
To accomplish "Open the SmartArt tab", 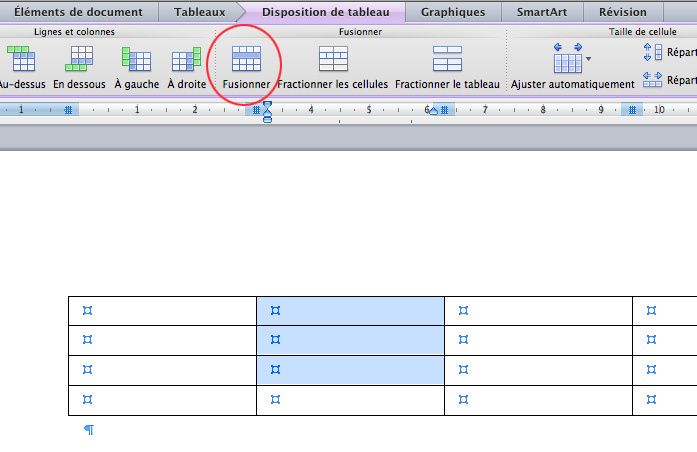I will (541, 12).
